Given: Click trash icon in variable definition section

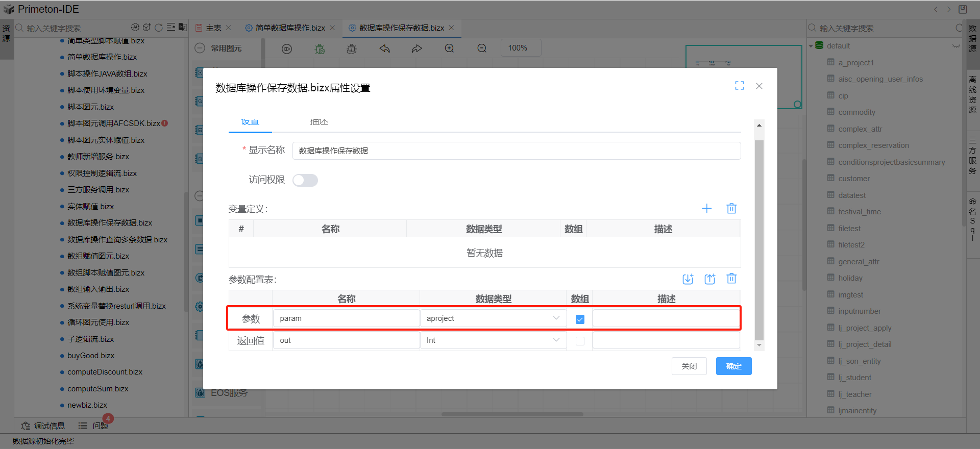Looking at the screenshot, I should pyautogui.click(x=731, y=208).
